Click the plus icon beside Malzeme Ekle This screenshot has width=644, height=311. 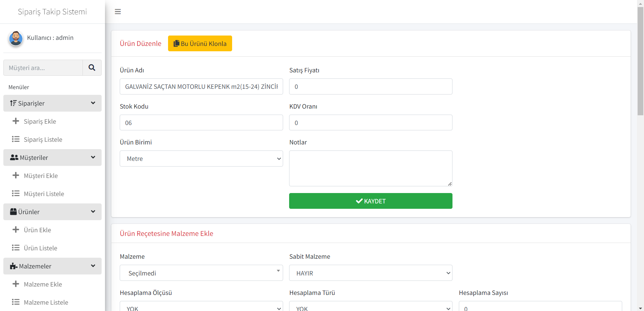click(x=16, y=284)
